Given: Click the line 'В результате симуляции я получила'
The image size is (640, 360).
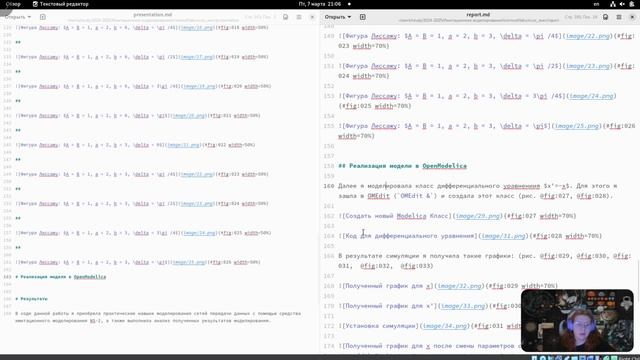Looking at the screenshot, I should point(484,261).
